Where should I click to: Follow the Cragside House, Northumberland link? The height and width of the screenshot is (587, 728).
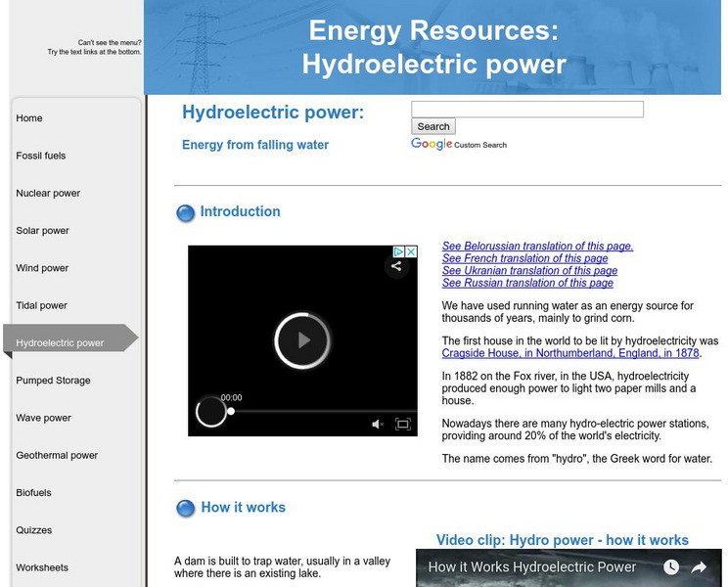pos(569,353)
